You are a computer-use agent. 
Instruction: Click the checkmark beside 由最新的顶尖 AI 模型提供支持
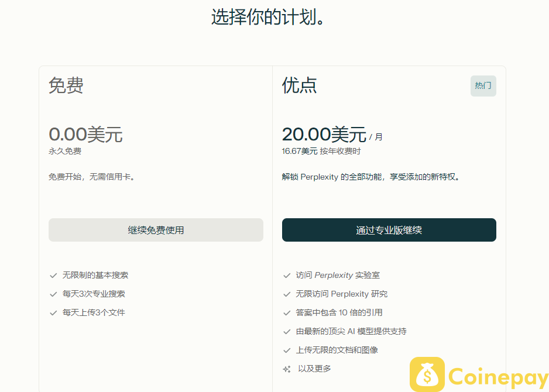(287, 332)
